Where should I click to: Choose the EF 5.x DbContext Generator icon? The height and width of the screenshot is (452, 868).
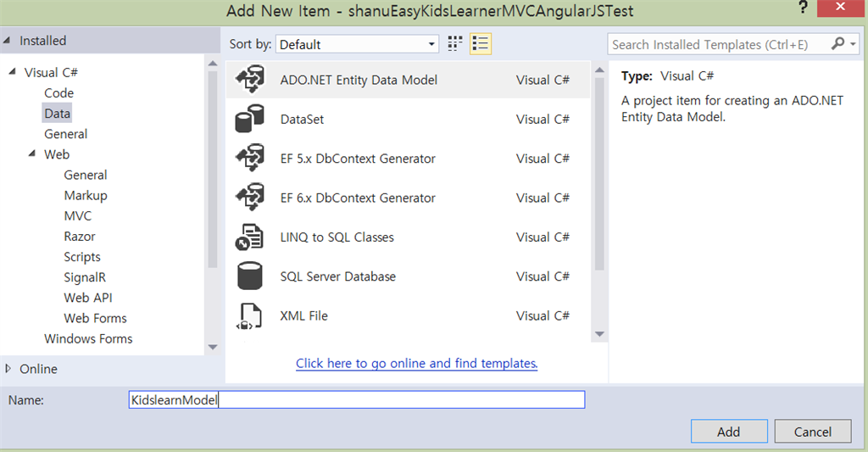249,159
